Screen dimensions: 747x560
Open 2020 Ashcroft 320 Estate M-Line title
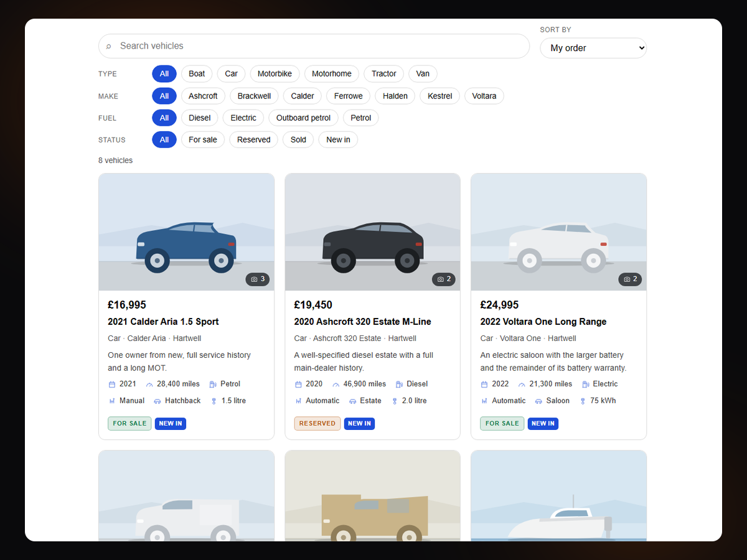coord(362,322)
